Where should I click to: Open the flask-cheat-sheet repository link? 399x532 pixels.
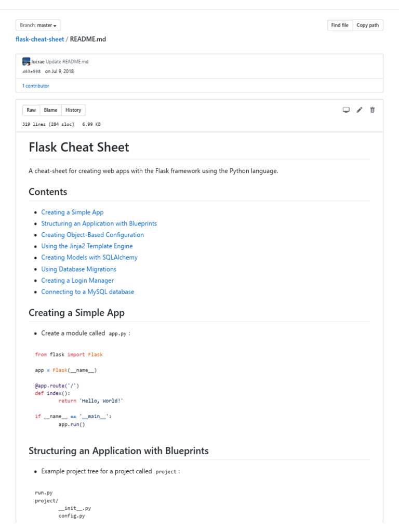pos(40,39)
